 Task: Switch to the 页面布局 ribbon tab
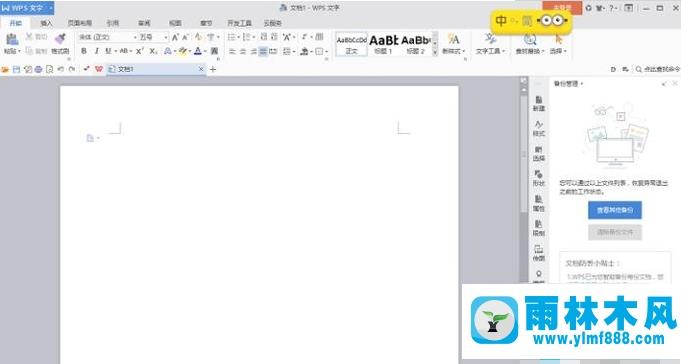point(80,23)
